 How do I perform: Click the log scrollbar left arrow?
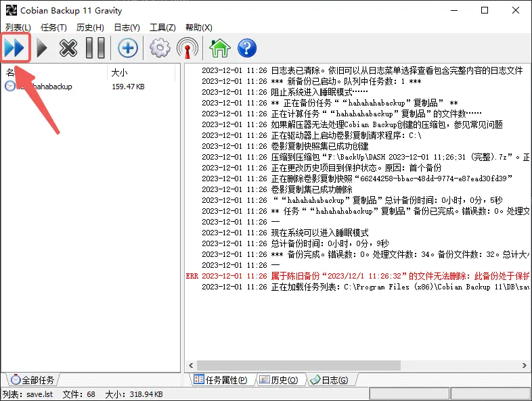coord(191,365)
